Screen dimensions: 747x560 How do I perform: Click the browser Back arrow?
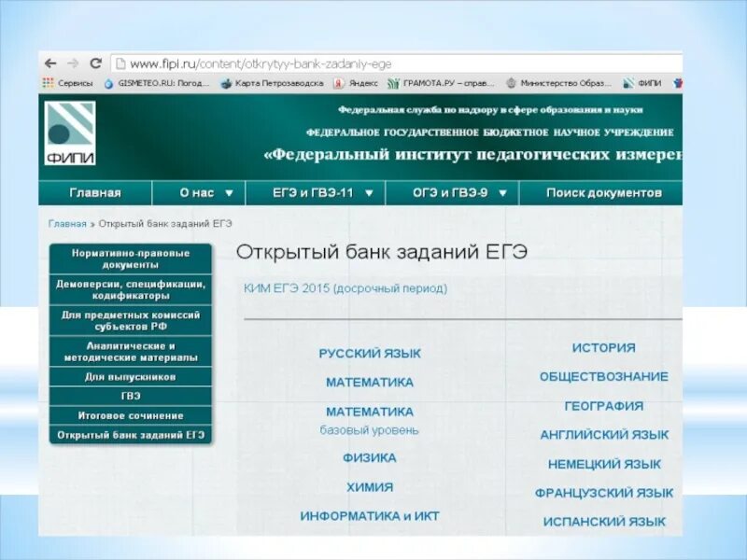(x=50, y=63)
